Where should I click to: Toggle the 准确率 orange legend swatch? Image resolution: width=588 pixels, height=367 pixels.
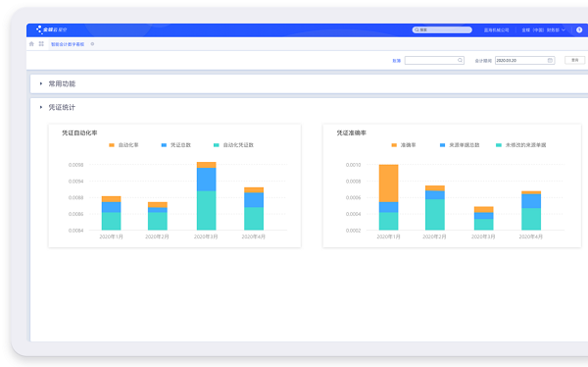(x=394, y=145)
